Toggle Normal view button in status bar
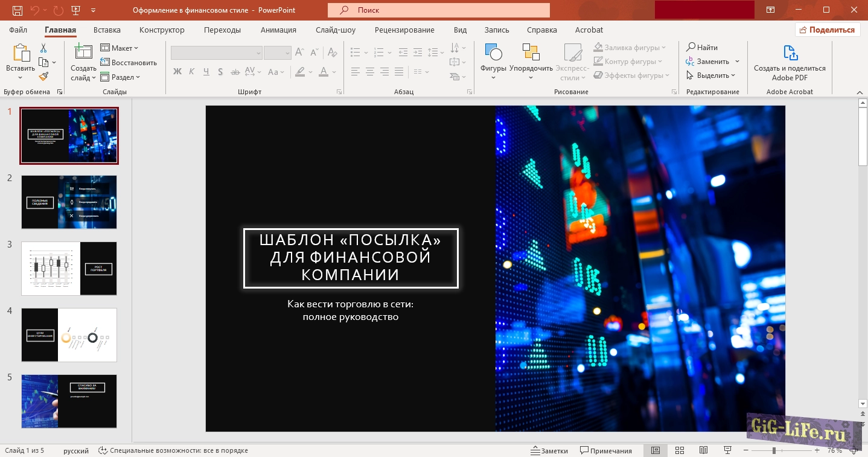868x457 pixels. 655,450
